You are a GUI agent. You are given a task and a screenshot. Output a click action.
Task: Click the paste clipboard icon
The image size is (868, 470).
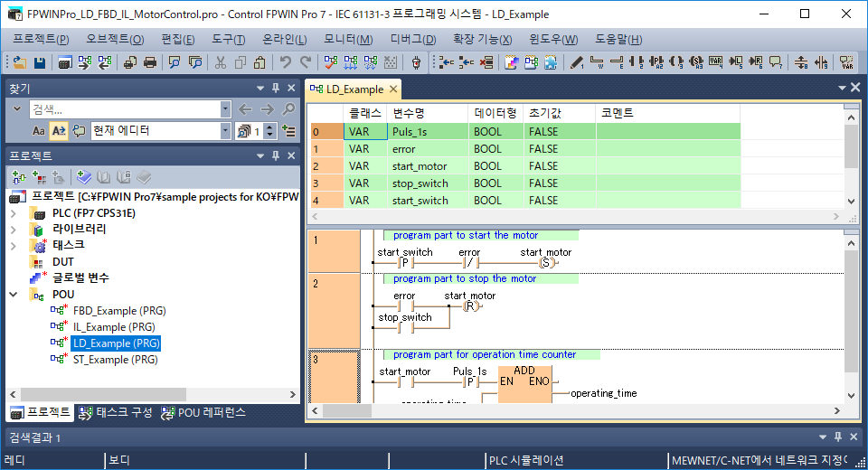pyautogui.click(x=259, y=62)
